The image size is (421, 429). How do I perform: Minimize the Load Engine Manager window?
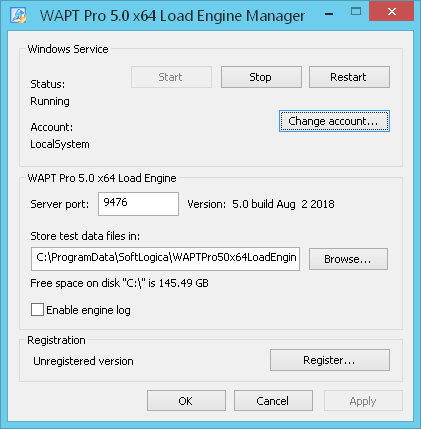coord(329,14)
